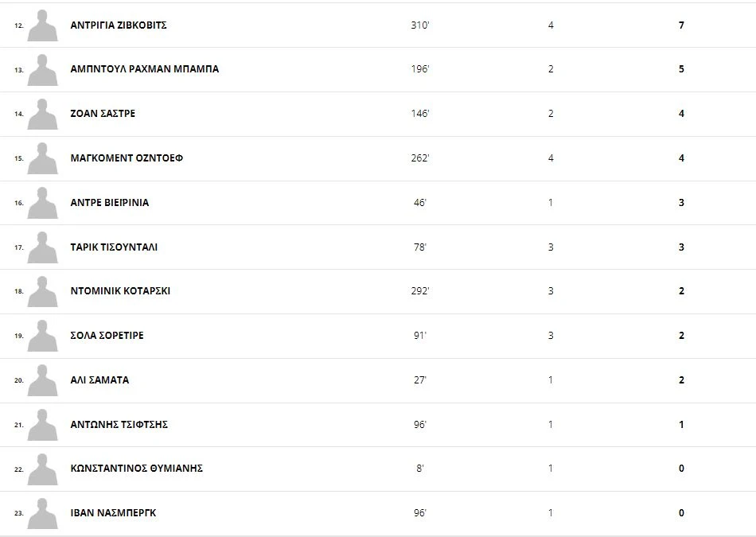756x537 pixels.
Task: Click avatar icon of Ντόμινικ Κοτάρσκι
Action: (42, 291)
